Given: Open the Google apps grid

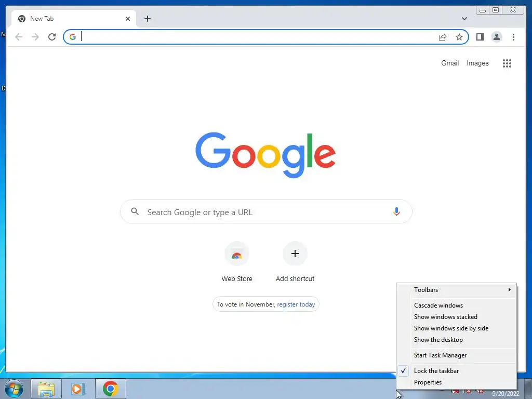Looking at the screenshot, I should [507, 63].
